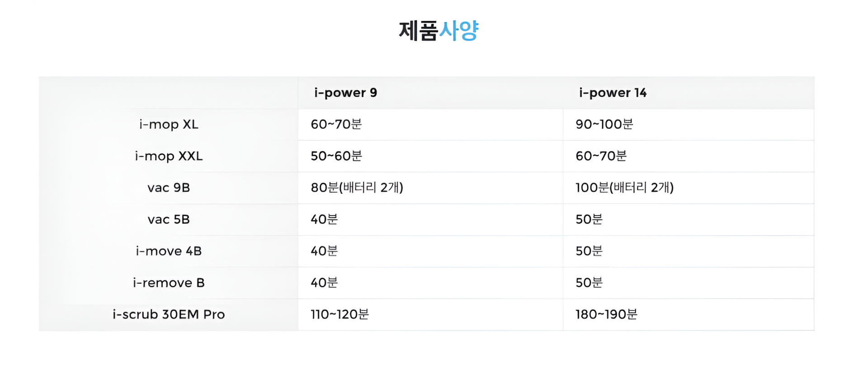Click the i-mop XL row label

point(169,124)
